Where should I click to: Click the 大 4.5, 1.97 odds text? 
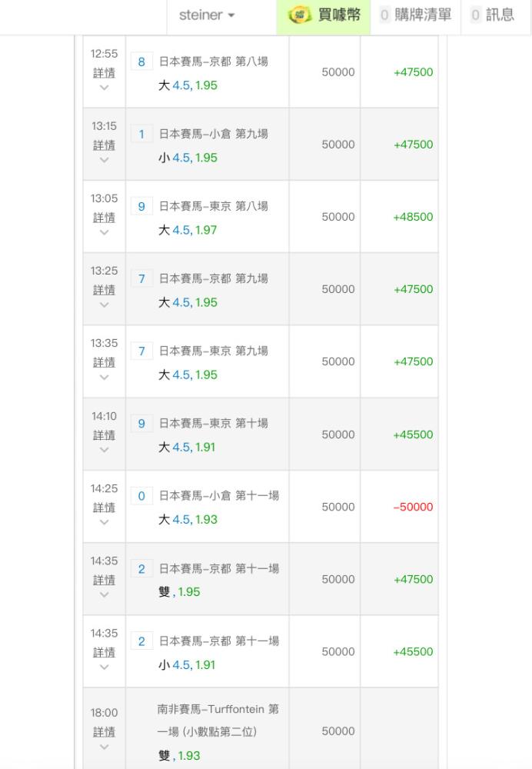pos(188,230)
